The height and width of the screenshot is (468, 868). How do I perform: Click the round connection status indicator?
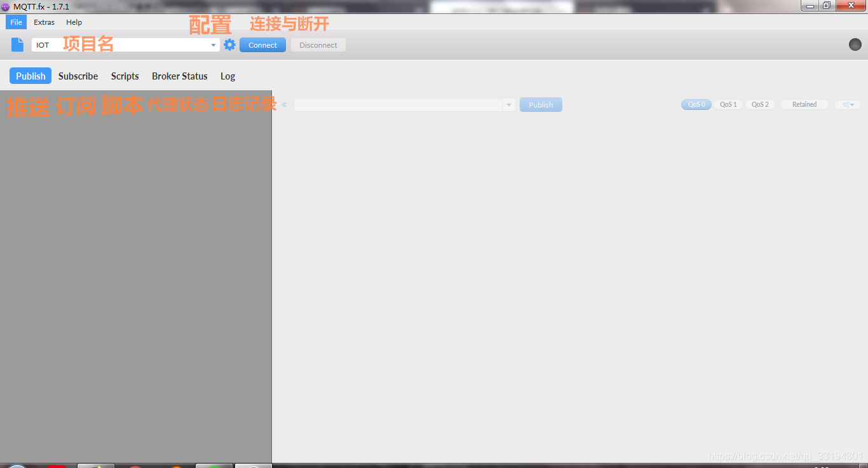pyautogui.click(x=855, y=45)
